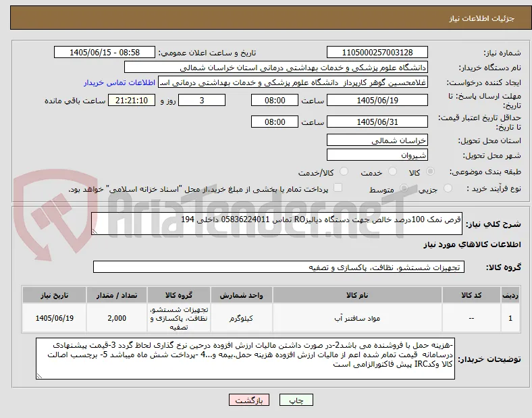Image resolution: width=532 pixels, height=418 pixels.
Task: Click the buyer organization name field
Action: pos(276,68)
